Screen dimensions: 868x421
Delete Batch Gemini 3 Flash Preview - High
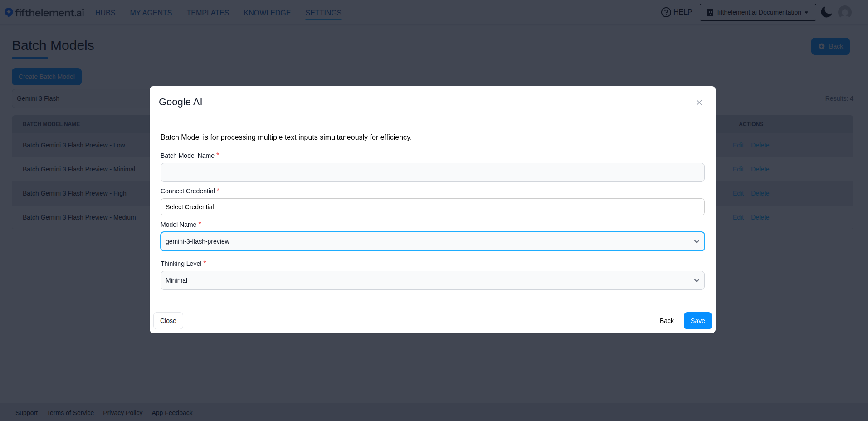[760, 193]
